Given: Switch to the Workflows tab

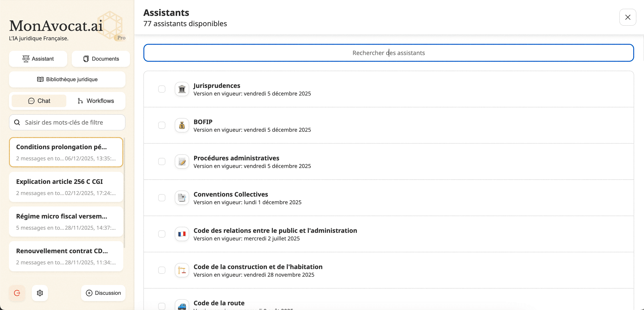Looking at the screenshot, I should coord(96,101).
